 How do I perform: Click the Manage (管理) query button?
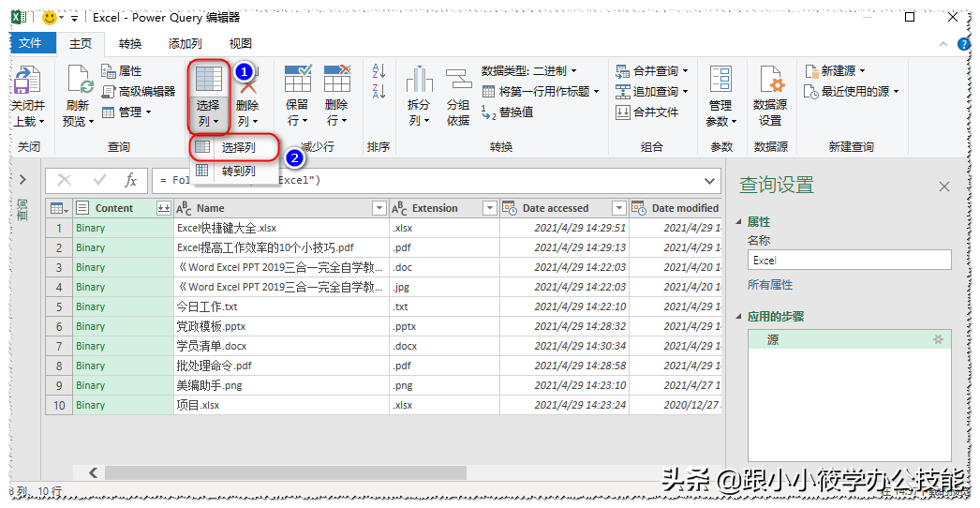click(126, 112)
